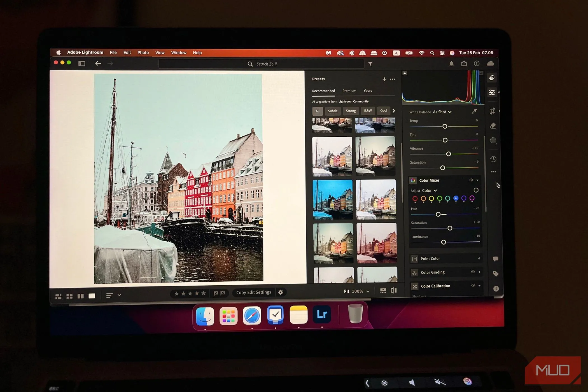Filter presets by Strong

pos(351,111)
